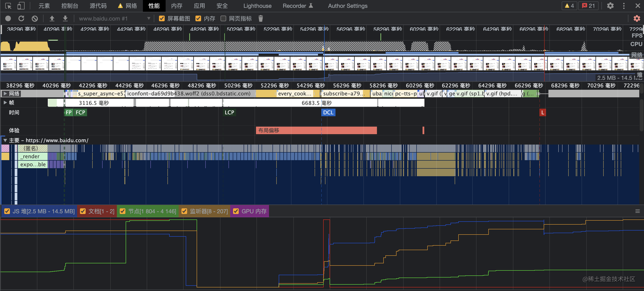Click the FP timing marker
Viewport: 644px width, 291px height.
[68, 112]
